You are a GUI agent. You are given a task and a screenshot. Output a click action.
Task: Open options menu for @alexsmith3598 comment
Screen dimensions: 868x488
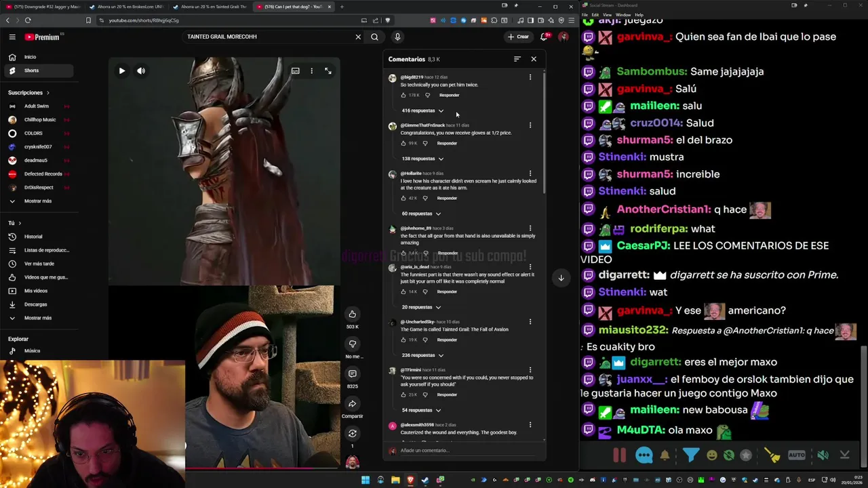(x=530, y=425)
